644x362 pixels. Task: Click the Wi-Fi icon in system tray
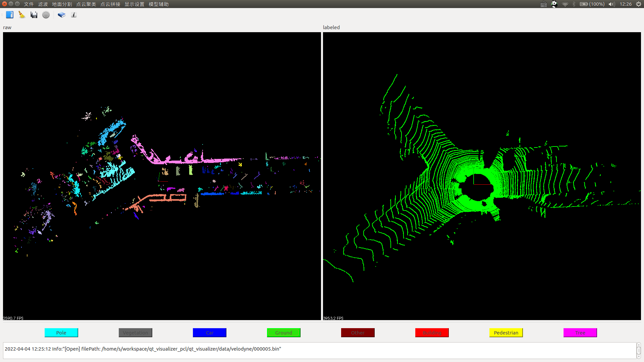point(565,4)
